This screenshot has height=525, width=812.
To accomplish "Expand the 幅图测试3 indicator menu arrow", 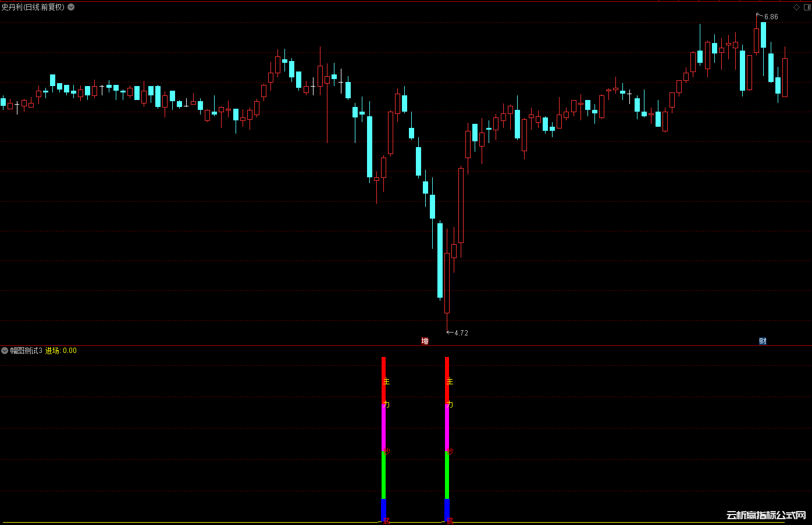I will click(x=5, y=351).
